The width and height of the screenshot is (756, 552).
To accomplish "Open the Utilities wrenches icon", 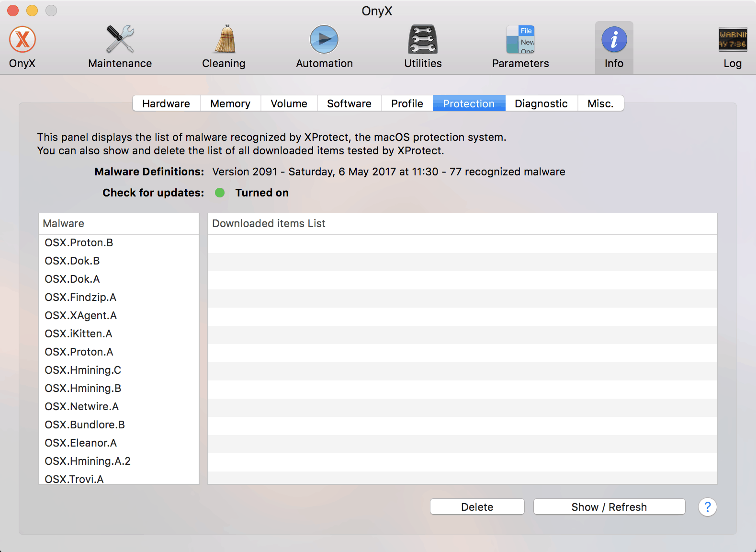I will click(423, 47).
